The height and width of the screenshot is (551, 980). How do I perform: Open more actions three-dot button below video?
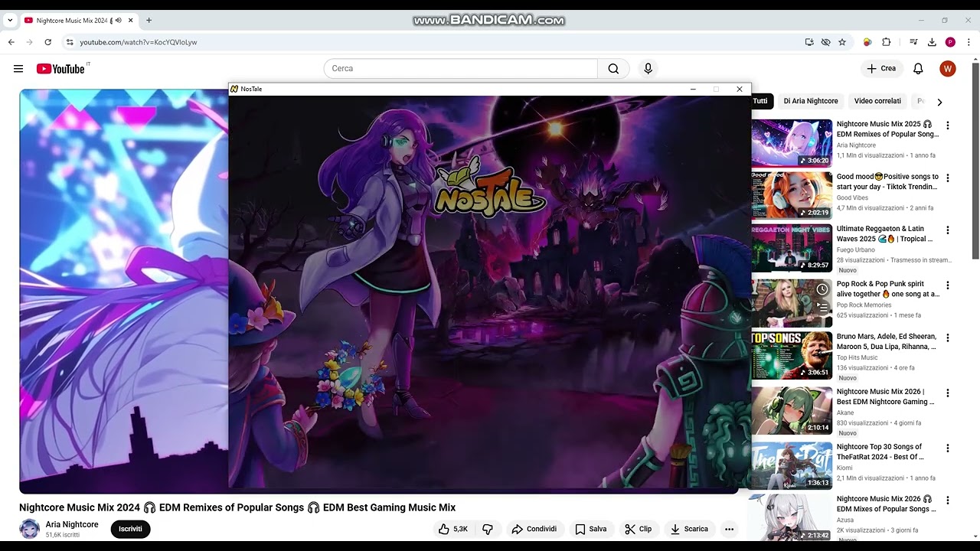729,529
